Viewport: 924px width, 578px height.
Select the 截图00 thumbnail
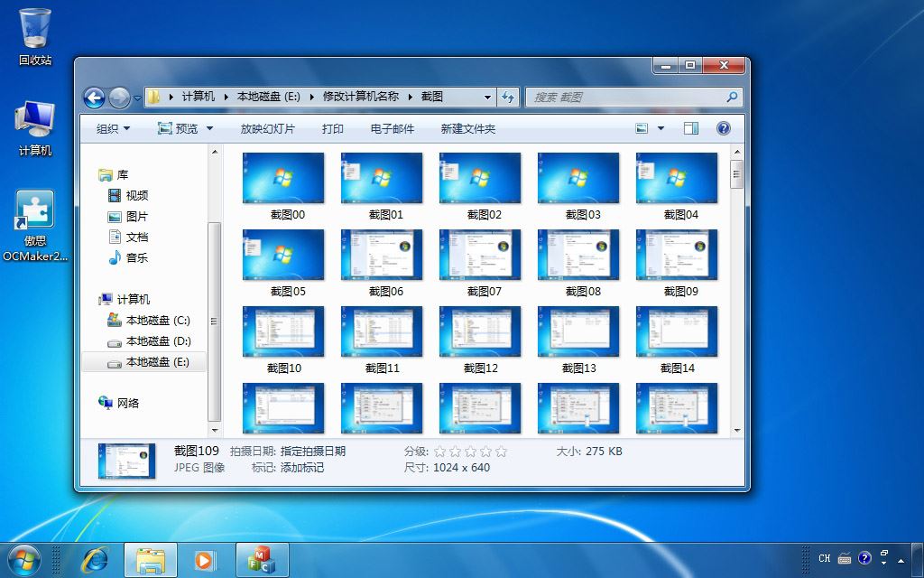[x=283, y=178]
